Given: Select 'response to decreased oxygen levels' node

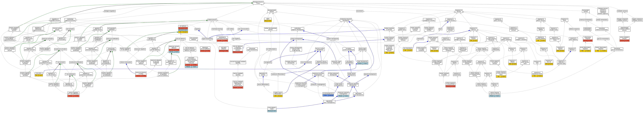Looking at the screenshot, I should click(555, 39).
